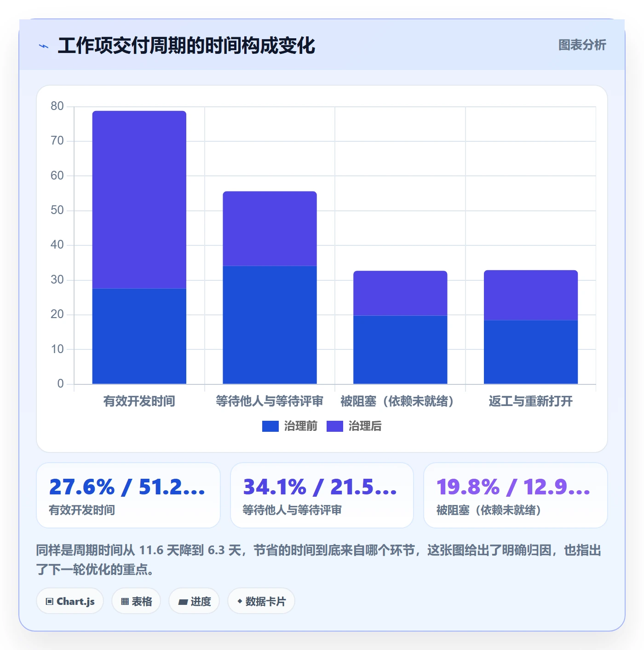Toggle the 治理前 legend color box
The image size is (644, 650).
click(x=270, y=426)
